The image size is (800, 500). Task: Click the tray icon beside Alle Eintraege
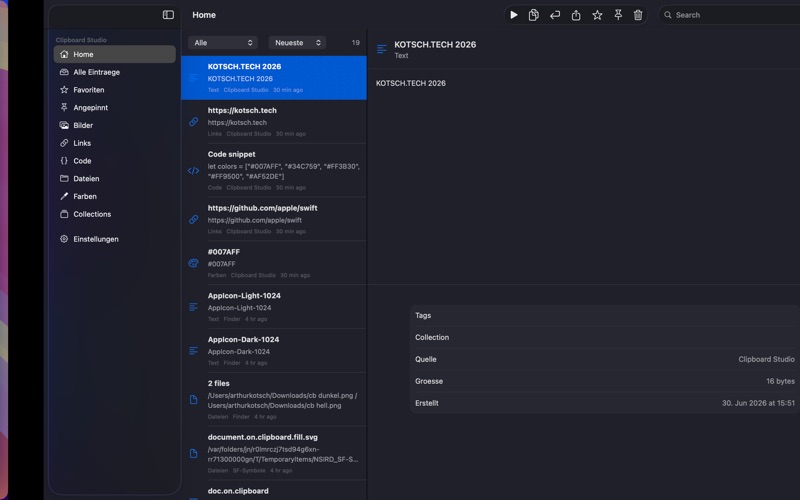tap(64, 72)
